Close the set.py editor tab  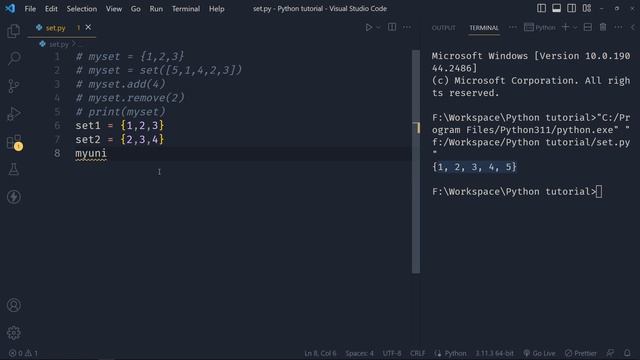[88, 27]
